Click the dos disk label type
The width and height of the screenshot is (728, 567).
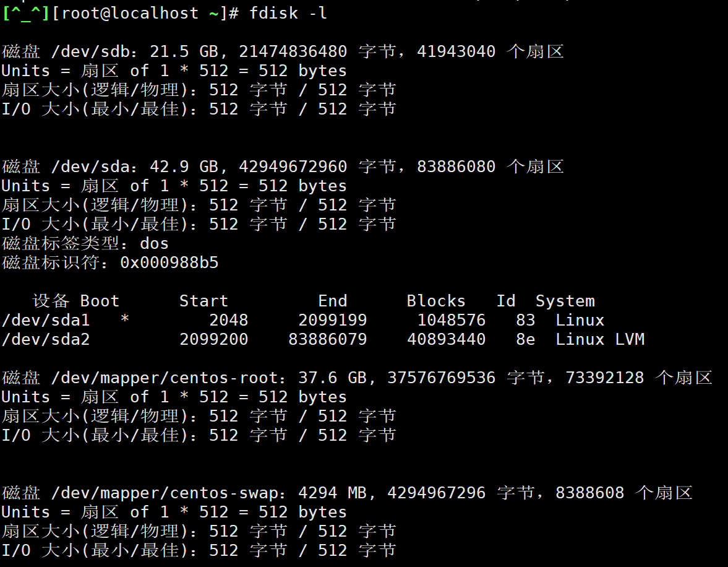(x=154, y=243)
